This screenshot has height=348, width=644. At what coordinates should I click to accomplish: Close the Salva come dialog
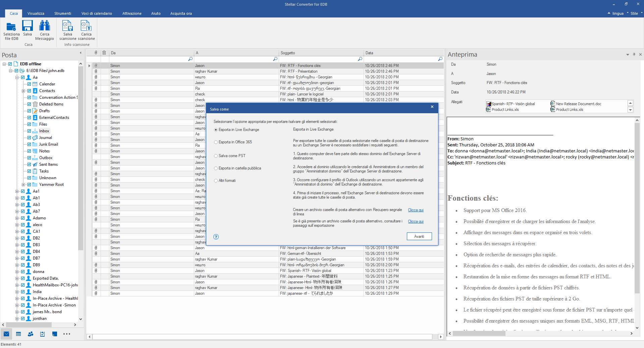[432, 107]
